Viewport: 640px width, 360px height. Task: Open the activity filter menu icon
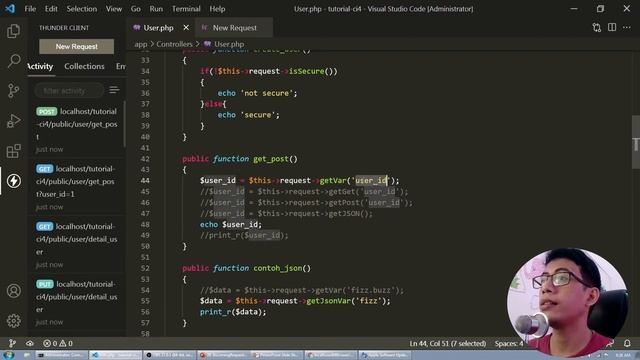pos(114,90)
